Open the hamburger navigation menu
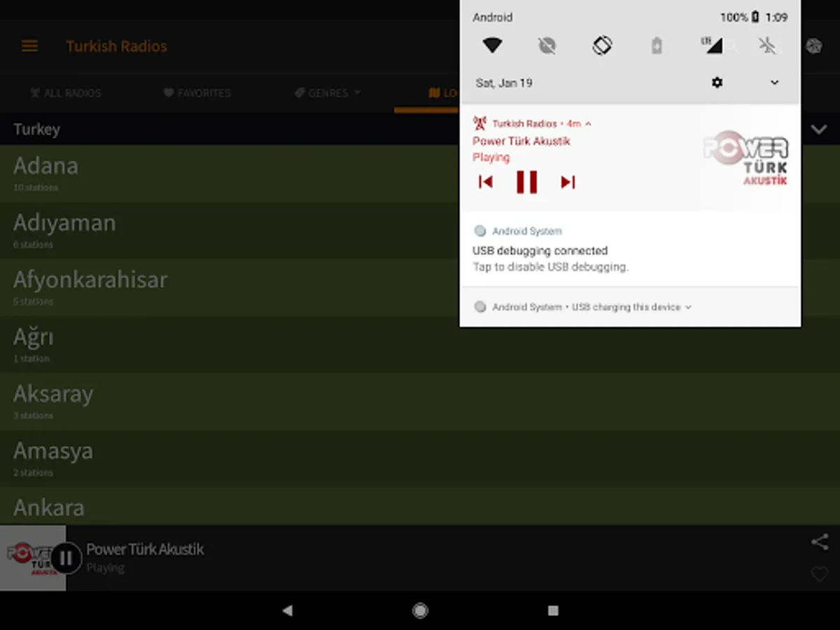The image size is (840, 630). coord(29,46)
